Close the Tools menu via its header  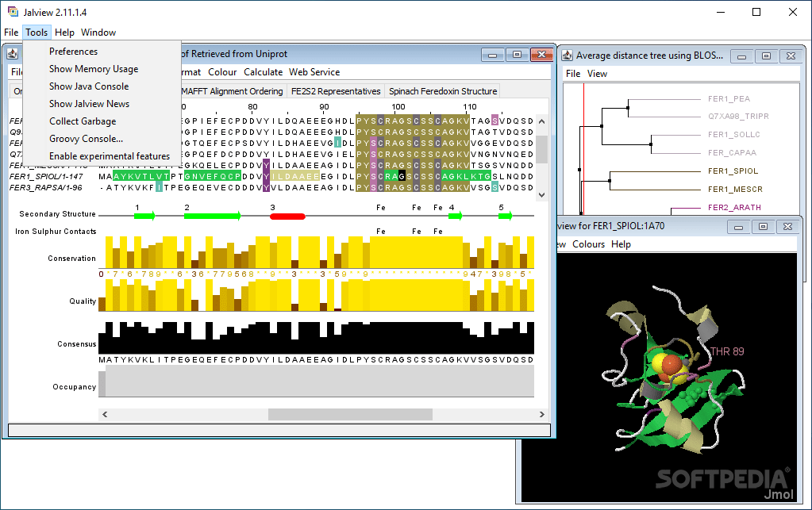click(37, 32)
